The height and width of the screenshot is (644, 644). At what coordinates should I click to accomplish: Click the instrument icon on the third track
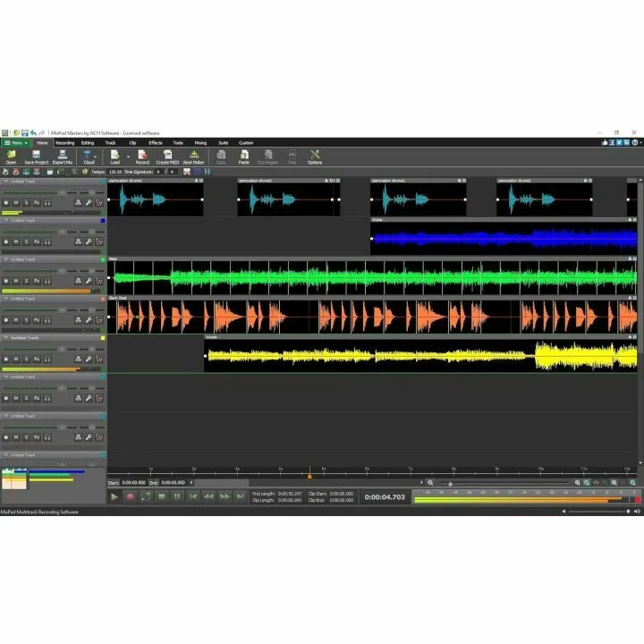click(78, 281)
